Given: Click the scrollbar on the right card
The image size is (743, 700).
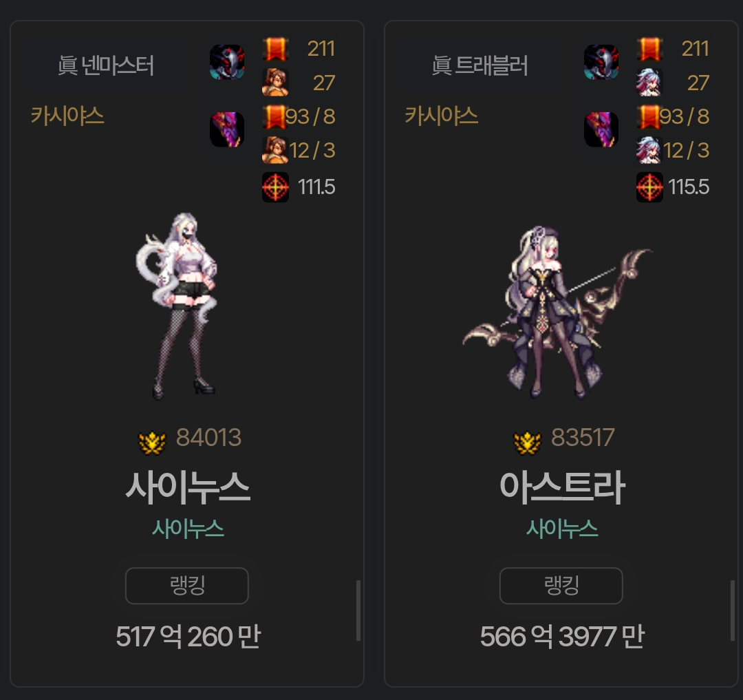Looking at the screenshot, I should click(733, 611).
